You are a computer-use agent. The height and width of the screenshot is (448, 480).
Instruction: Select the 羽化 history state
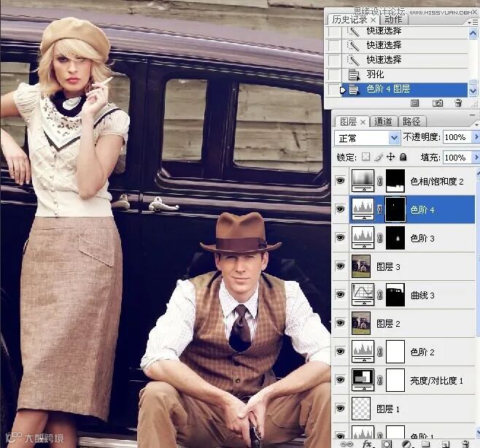click(404, 74)
